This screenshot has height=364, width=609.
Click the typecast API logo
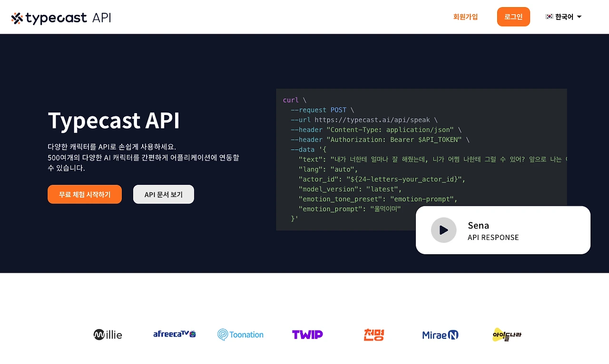[x=61, y=18]
